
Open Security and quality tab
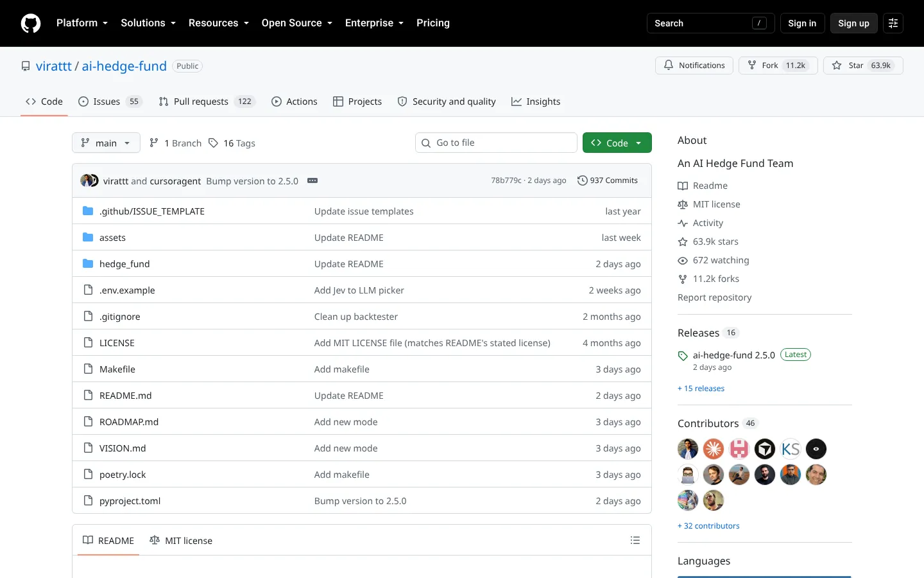(447, 101)
